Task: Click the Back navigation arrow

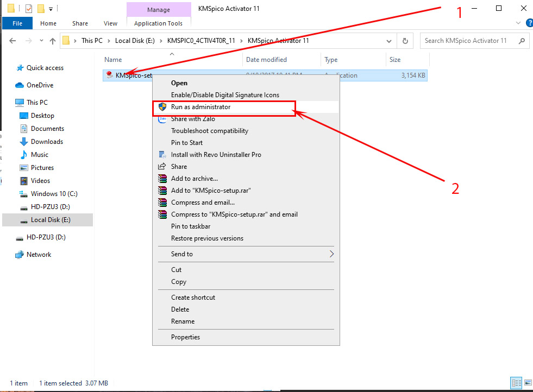Action: pos(12,41)
